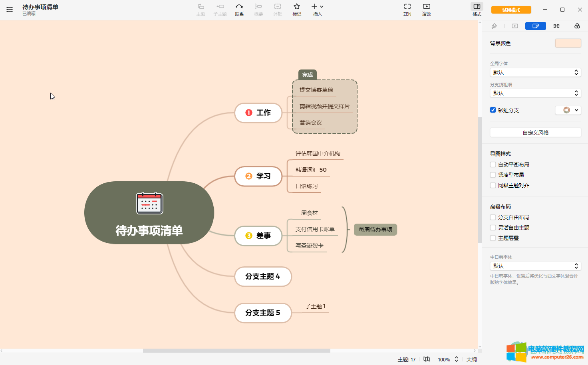Select the 韩语词汇 50 subtopic

311,170
